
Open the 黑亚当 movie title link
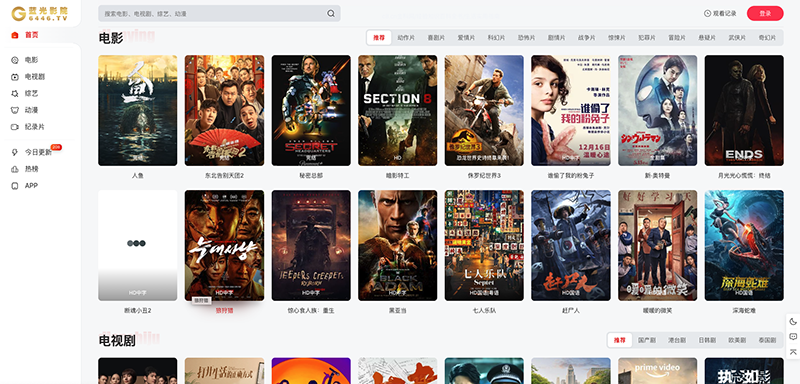[397, 311]
